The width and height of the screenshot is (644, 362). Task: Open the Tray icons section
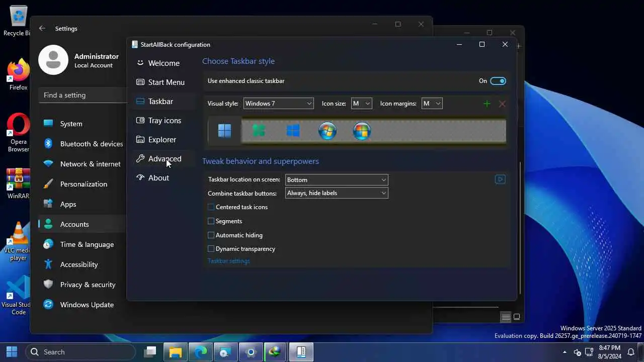point(164,121)
